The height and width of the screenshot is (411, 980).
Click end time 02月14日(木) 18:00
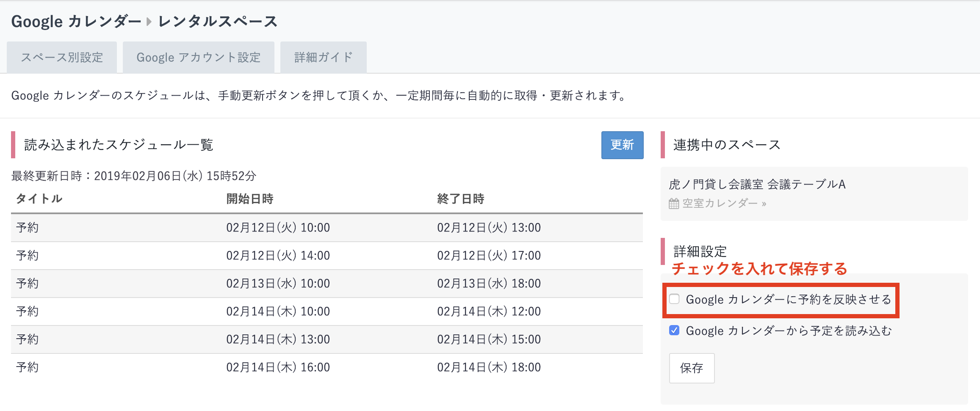click(x=489, y=367)
